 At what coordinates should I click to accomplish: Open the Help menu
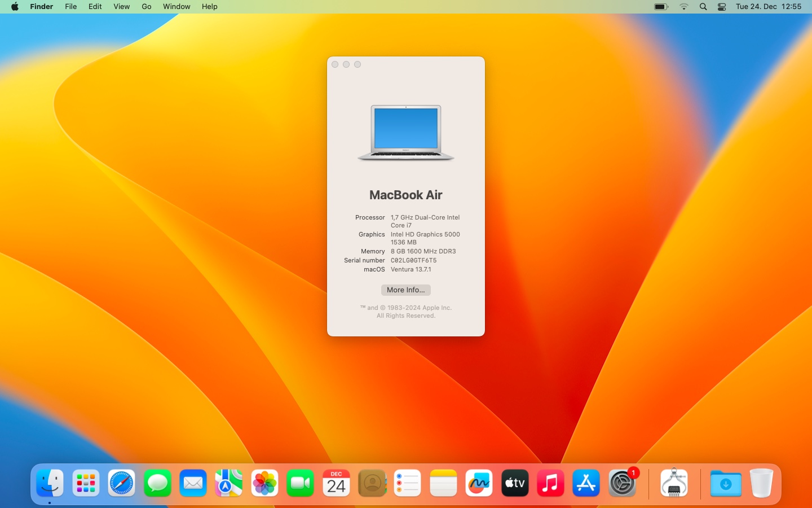210,7
